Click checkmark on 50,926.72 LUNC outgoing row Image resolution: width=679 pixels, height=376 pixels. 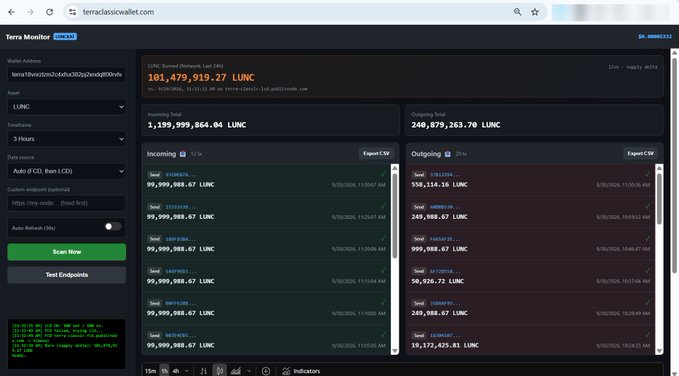647,270
